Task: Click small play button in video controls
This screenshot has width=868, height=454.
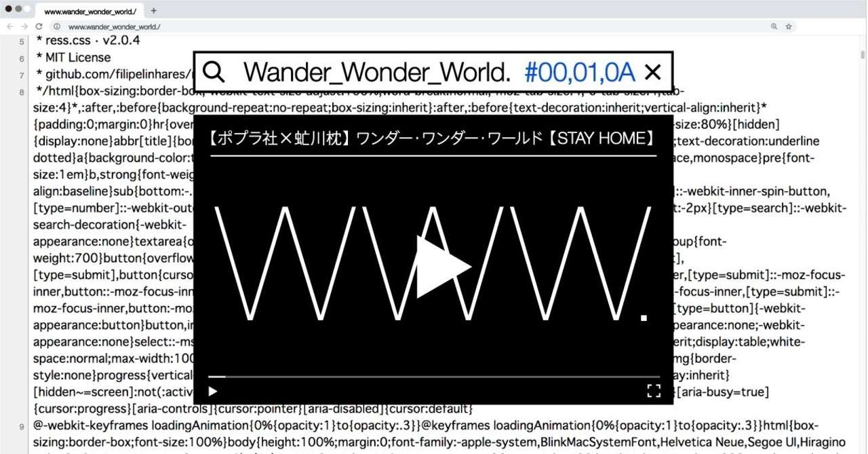Action: coord(213,391)
